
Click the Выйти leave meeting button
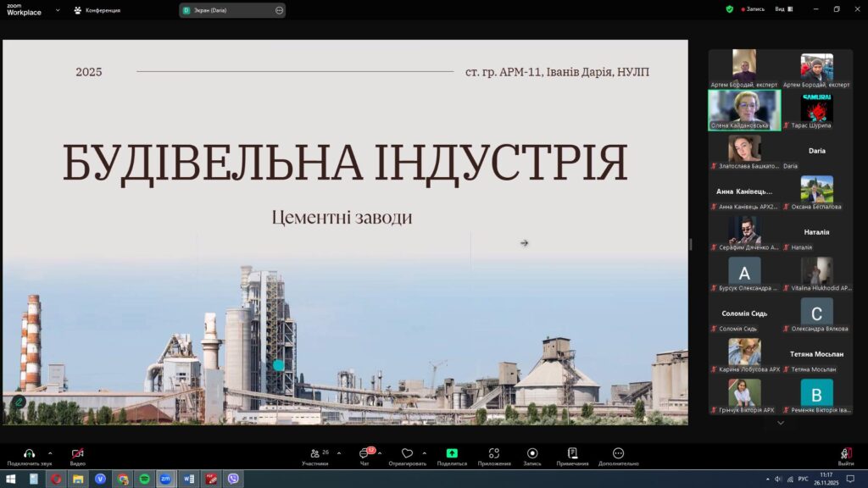[846, 455]
